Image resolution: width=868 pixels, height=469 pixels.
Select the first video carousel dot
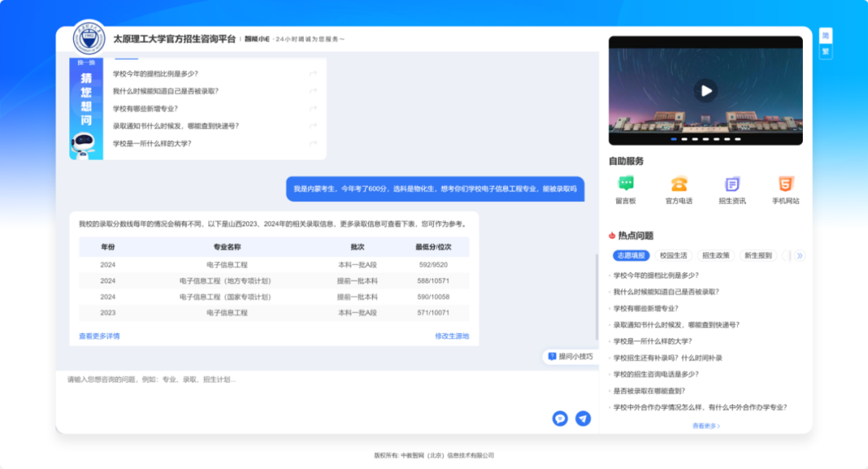(x=674, y=139)
